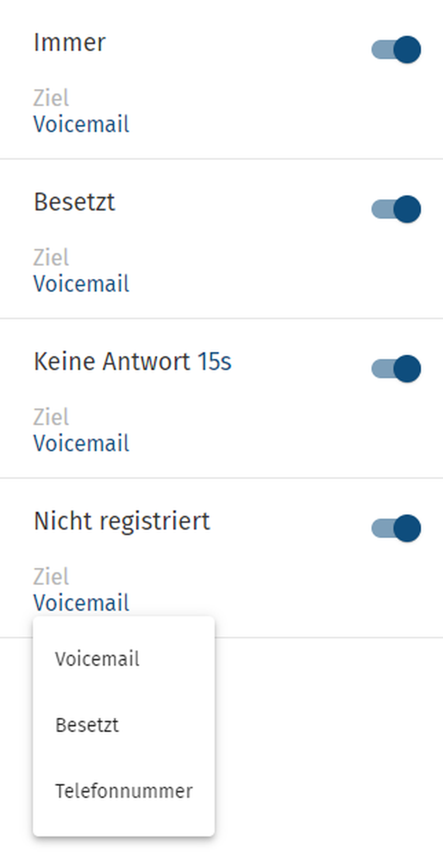Expand Voicemail target selector under Besetzt heading
Image resolution: width=443 pixels, height=868 pixels.
pos(81,283)
